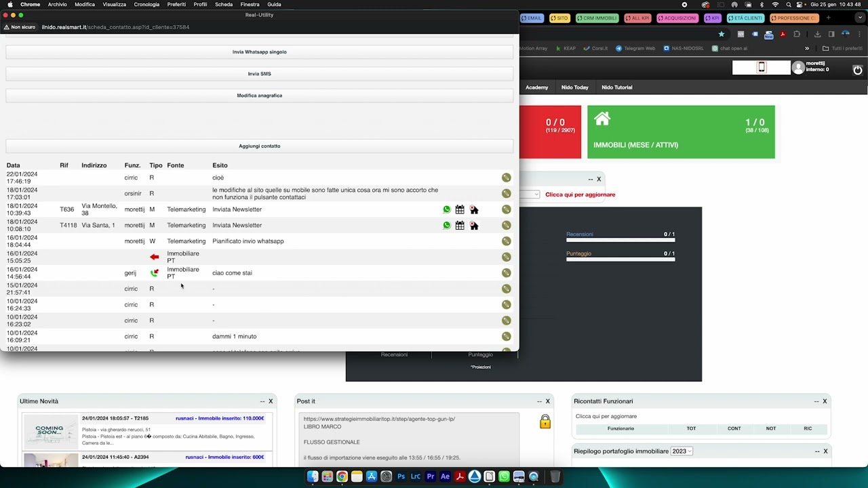Click morettij user avatar icon
Viewport: 868px width, 488px height.
798,67
